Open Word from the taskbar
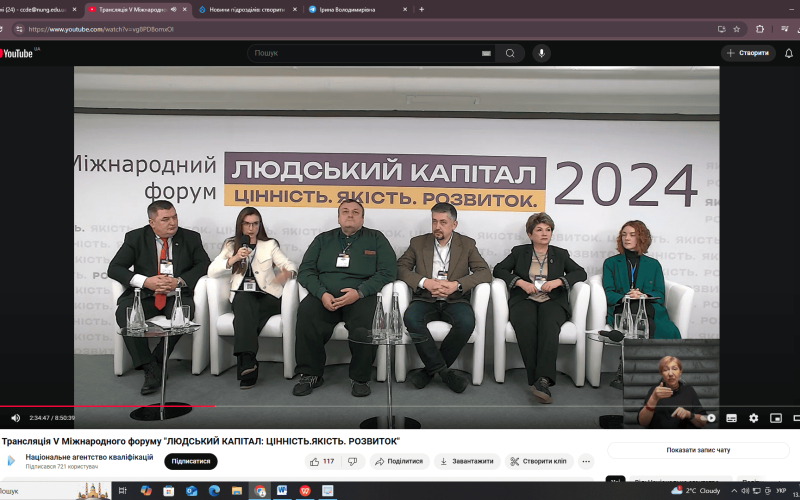 (x=282, y=491)
